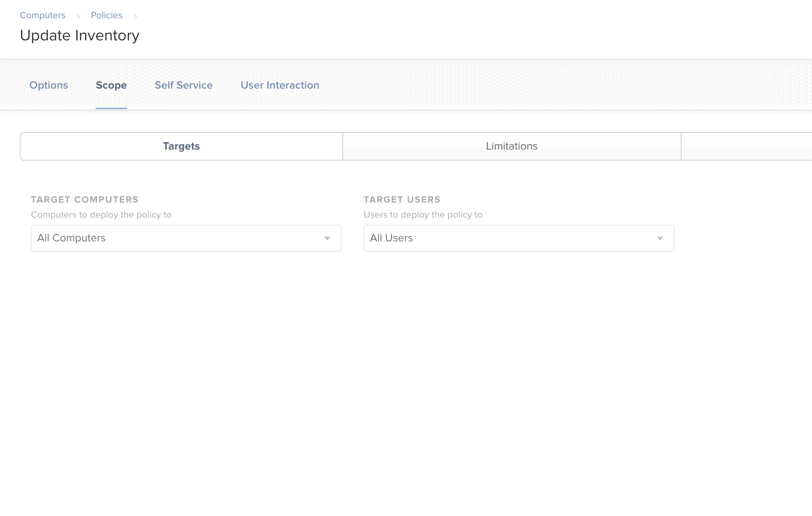Click the chevron after Computers breadcrumb
This screenshot has height=516, width=812.
tap(78, 16)
